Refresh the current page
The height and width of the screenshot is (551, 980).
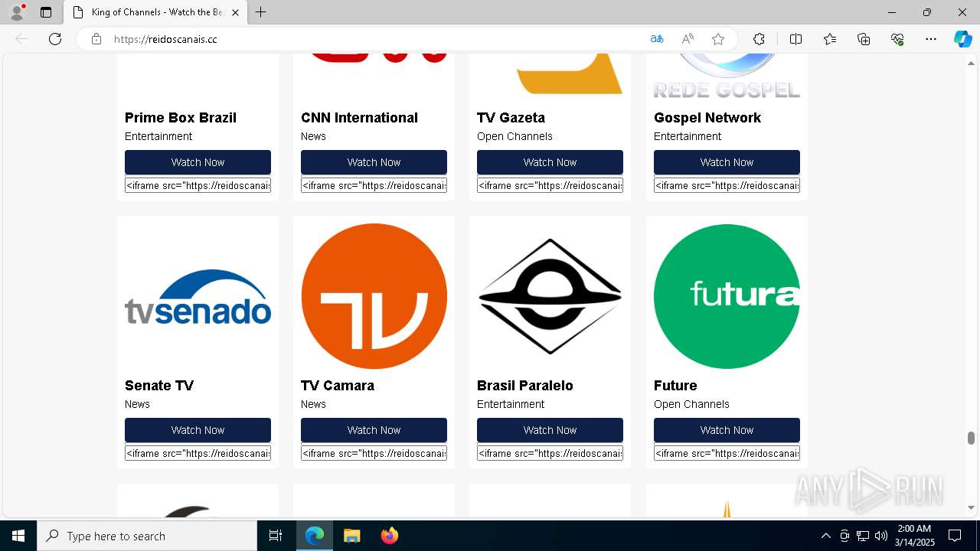[x=55, y=39]
